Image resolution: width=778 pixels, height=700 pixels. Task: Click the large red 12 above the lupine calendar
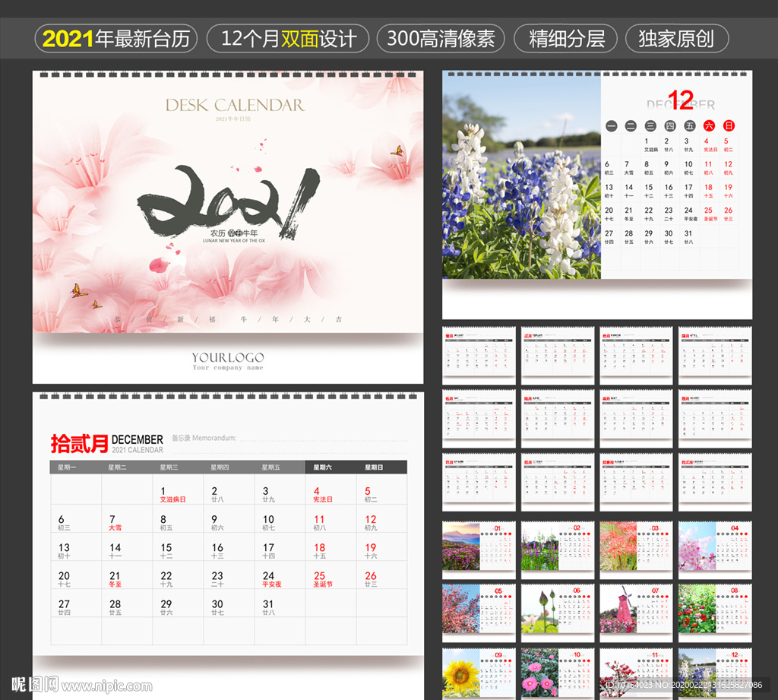click(x=681, y=100)
